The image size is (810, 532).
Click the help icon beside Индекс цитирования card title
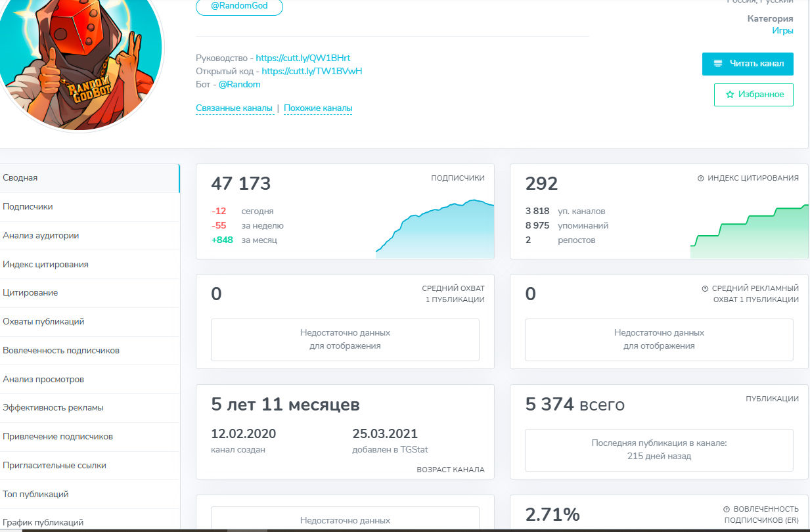pyautogui.click(x=700, y=178)
